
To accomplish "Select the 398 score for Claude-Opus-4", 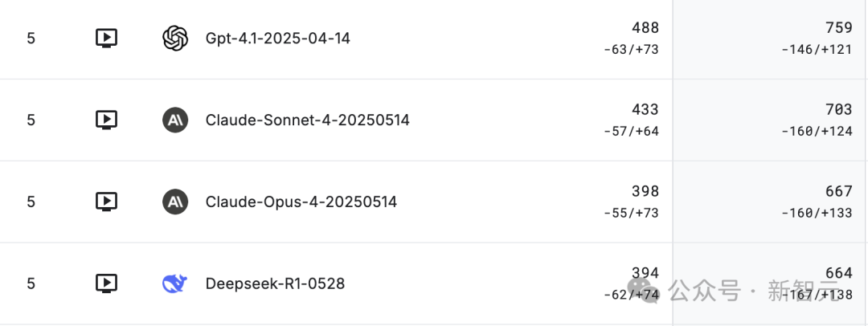I will pyautogui.click(x=645, y=191).
